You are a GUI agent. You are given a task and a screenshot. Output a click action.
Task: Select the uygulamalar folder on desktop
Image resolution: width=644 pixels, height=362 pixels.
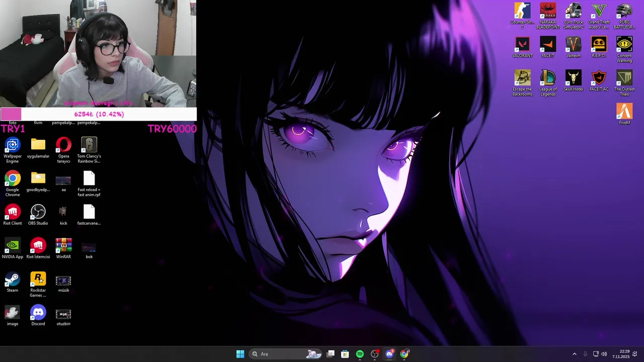38,148
